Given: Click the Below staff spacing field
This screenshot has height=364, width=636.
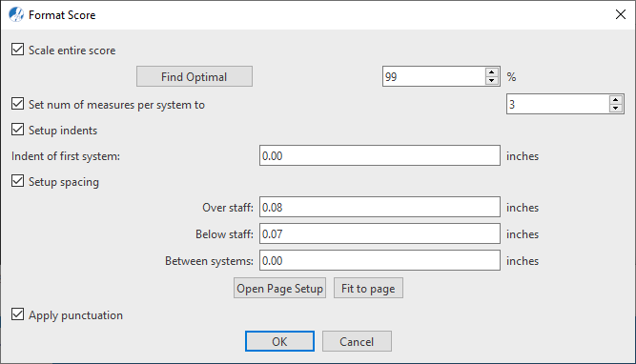Looking at the screenshot, I should 380,233.
